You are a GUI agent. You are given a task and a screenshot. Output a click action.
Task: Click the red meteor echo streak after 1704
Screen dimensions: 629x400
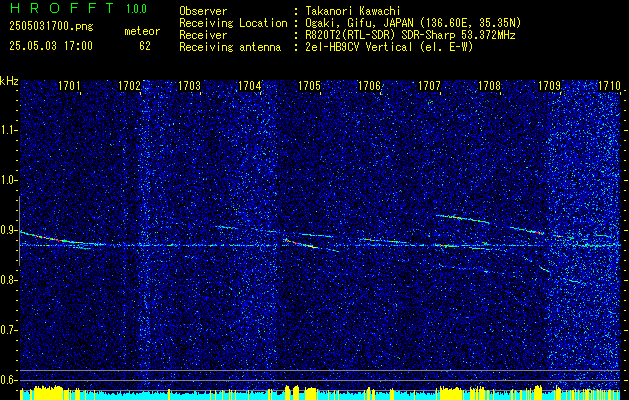coord(301,244)
